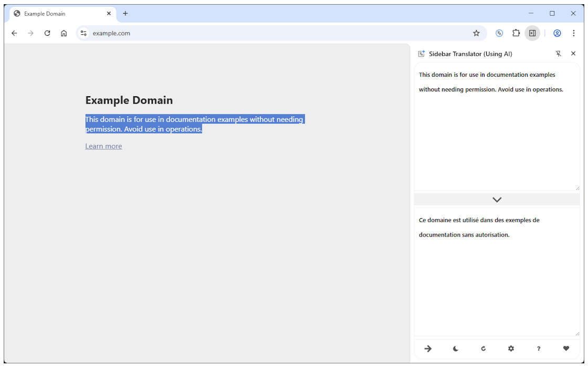Grab the translation text area resize handle
Viewport: 588px width, 368px height.
577,334
